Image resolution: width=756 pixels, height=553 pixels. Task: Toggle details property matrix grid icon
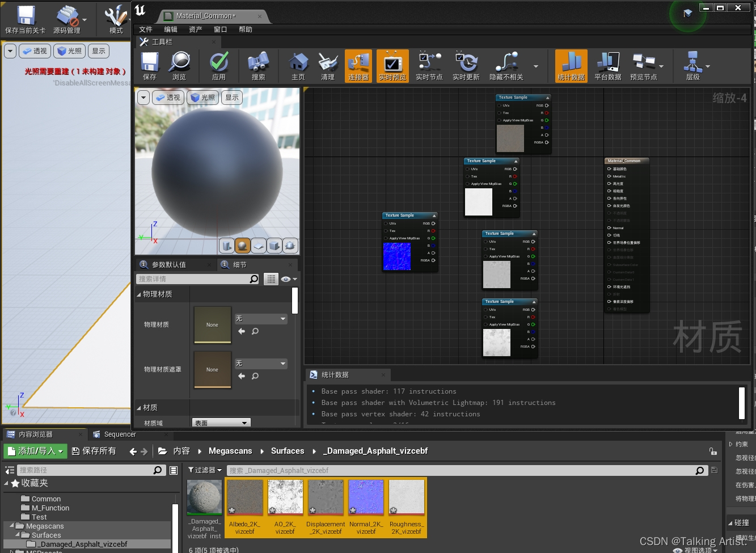click(271, 279)
